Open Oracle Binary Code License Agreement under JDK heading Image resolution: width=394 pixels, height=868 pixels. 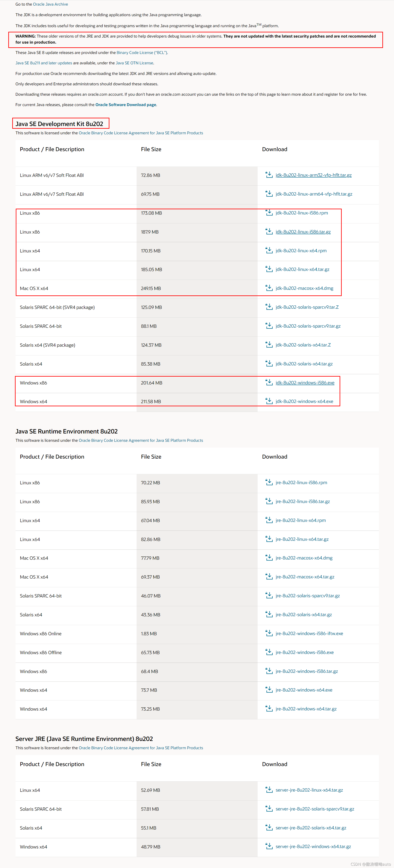[x=141, y=133]
